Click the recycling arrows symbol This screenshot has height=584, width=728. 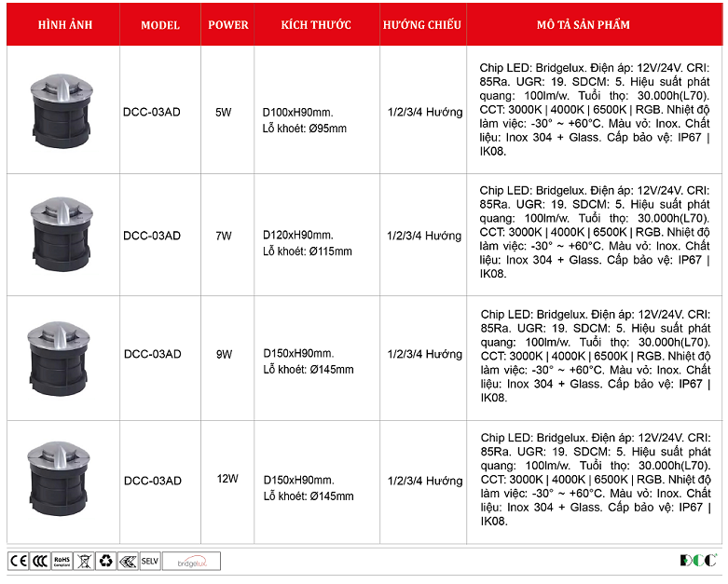click(x=105, y=561)
